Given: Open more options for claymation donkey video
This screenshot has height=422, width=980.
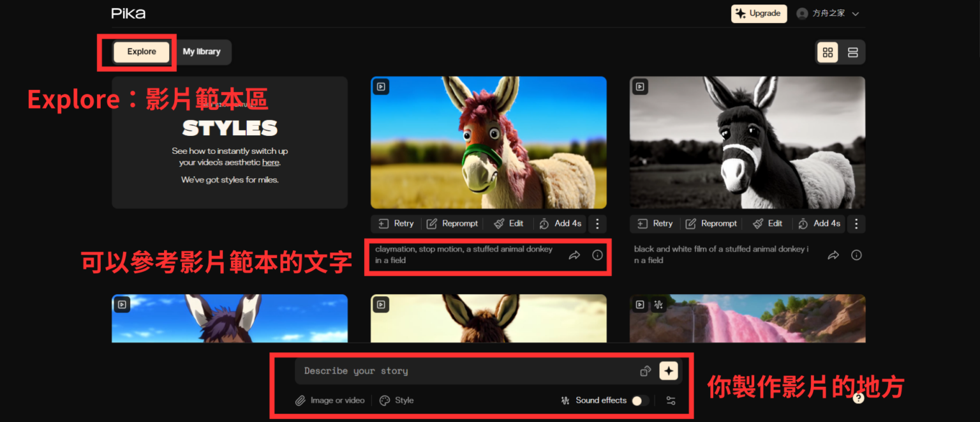Looking at the screenshot, I should [597, 223].
